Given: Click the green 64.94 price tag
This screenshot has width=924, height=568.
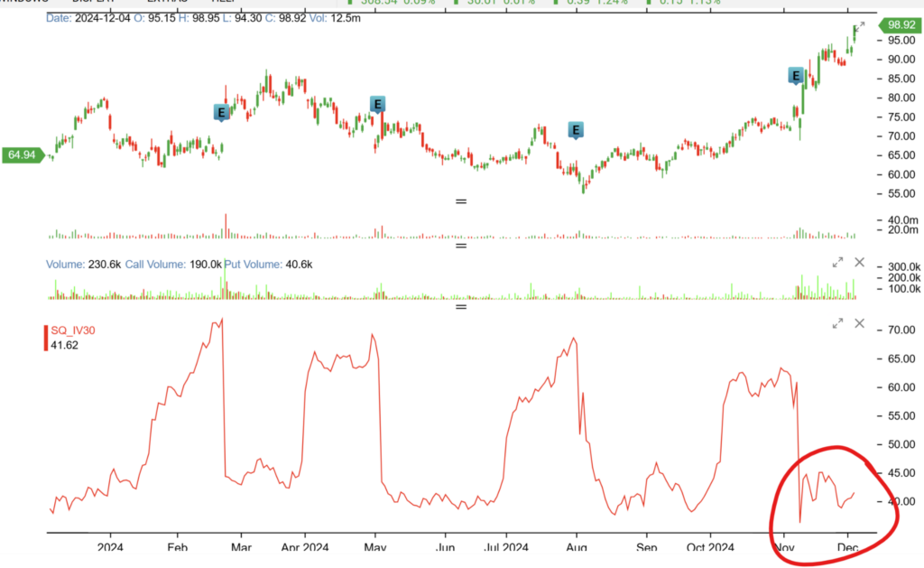Looking at the screenshot, I should (x=23, y=155).
